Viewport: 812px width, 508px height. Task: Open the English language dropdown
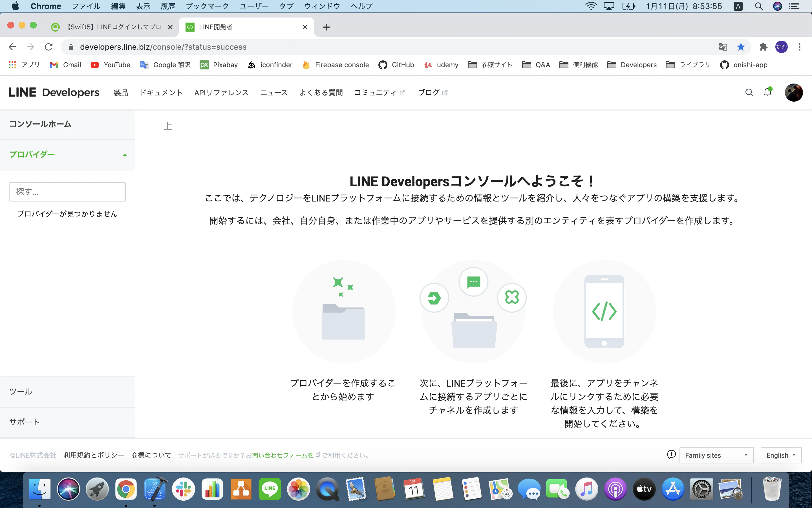pos(781,455)
